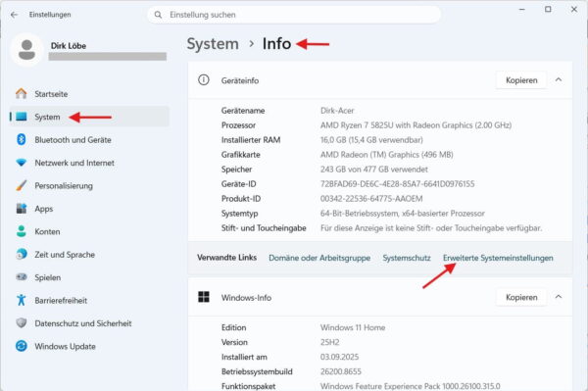
Task: Select the build number 26200.8655
Action: tap(340, 371)
